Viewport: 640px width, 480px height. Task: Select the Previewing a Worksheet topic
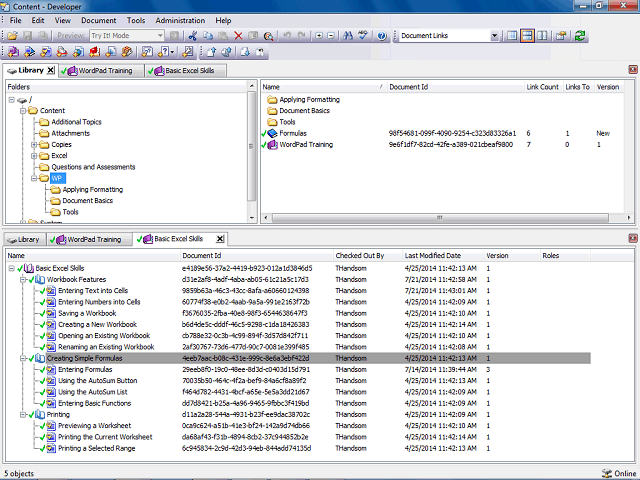(x=95, y=426)
